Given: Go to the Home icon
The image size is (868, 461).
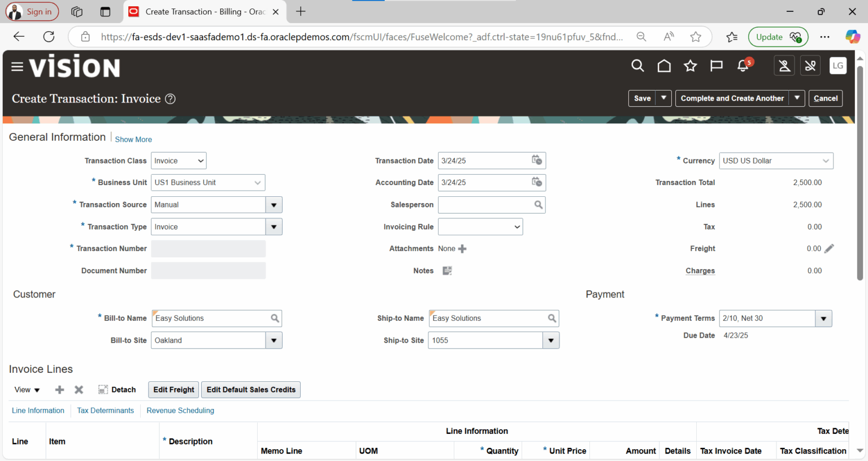Looking at the screenshot, I should 663,66.
